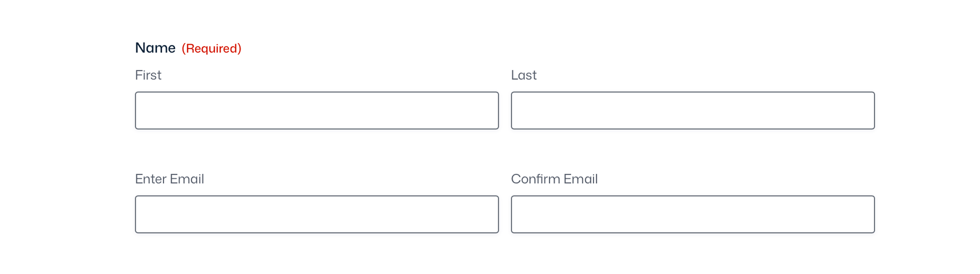Focus the Confirm Email text box
Screen dimensions: 980x274
click(x=693, y=214)
